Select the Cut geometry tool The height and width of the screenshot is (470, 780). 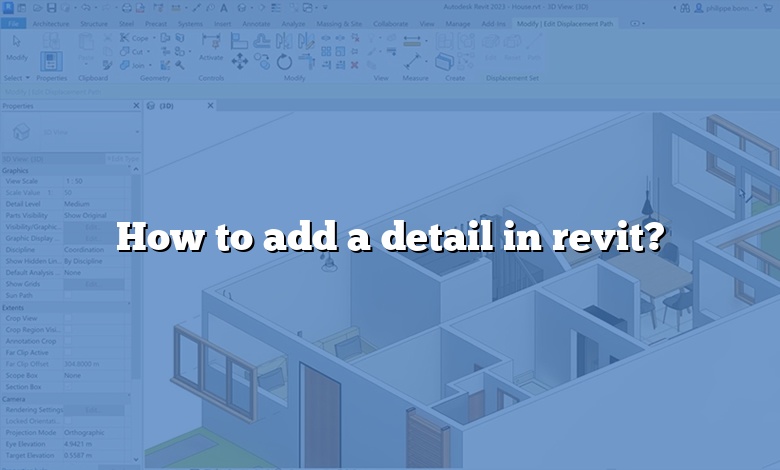(131, 51)
